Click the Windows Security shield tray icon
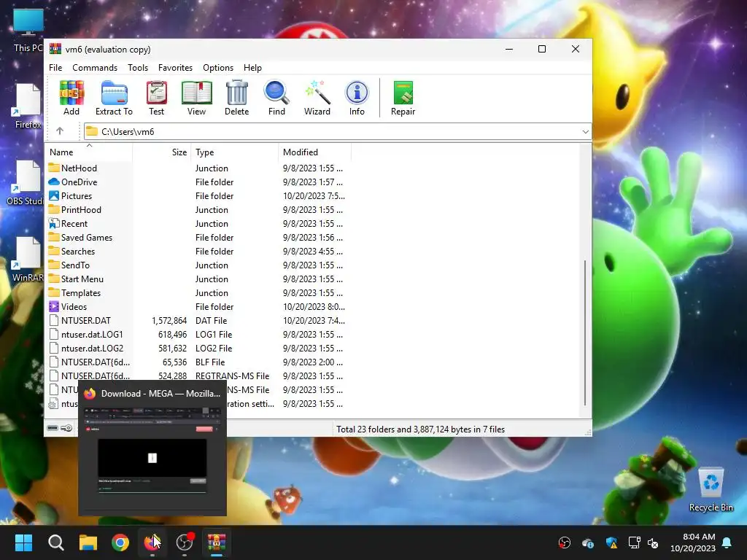This screenshot has height=560, width=747. pyautogui.click(x=611, y=542)
